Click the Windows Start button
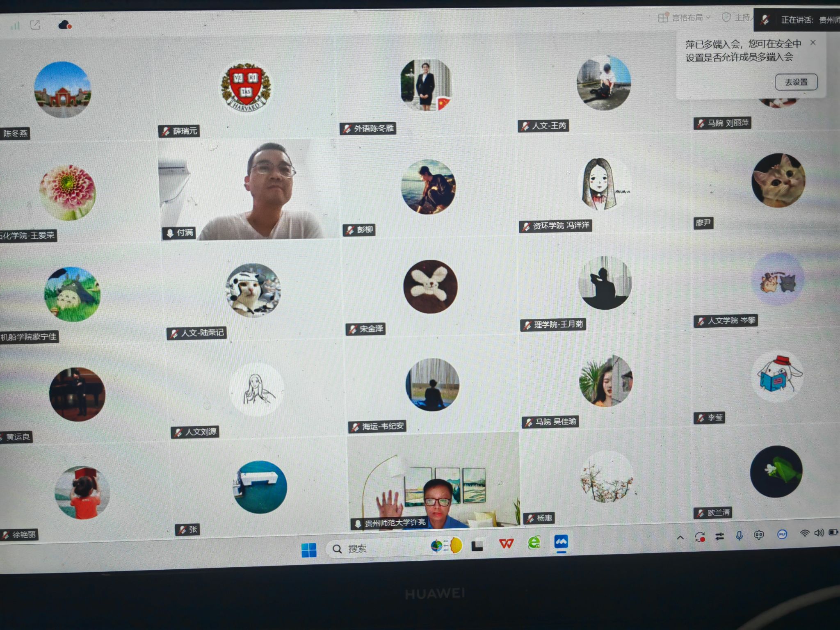 (x=308, y=550)
